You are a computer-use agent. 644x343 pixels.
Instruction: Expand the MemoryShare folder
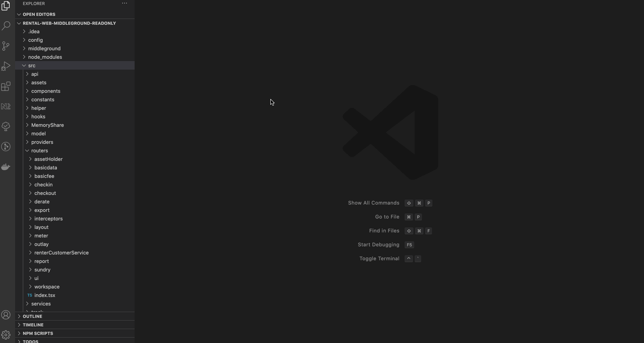(x=75, y=125)
